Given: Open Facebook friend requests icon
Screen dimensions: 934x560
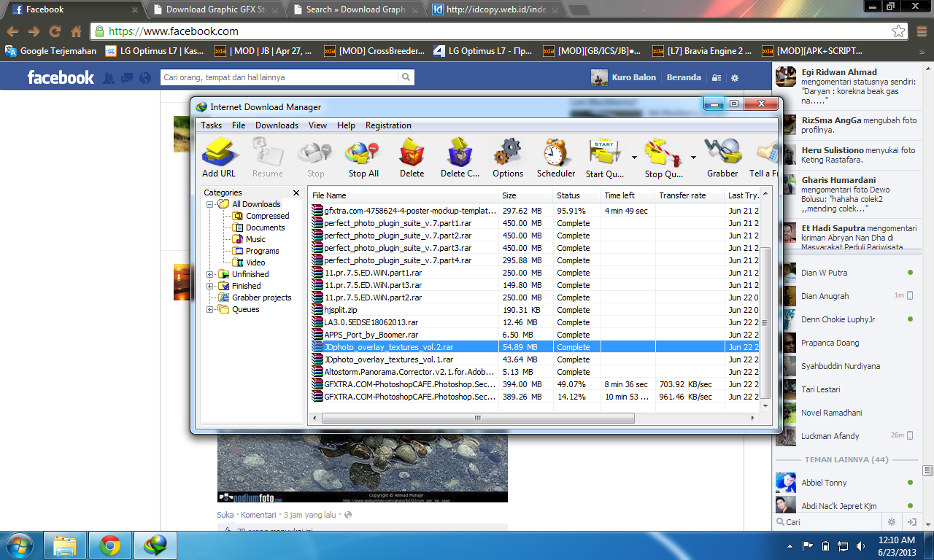Looking at the screenshot, I should (x=109, y=78).
